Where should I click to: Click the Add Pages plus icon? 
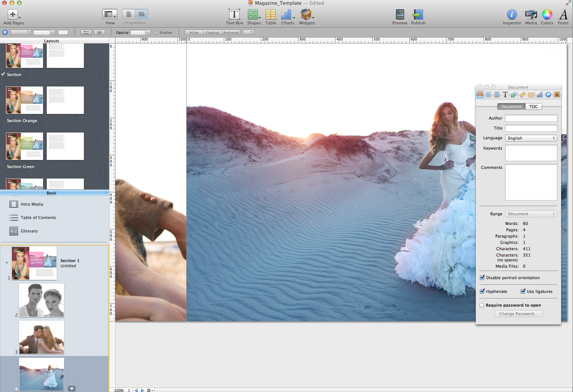coord(13,14)
